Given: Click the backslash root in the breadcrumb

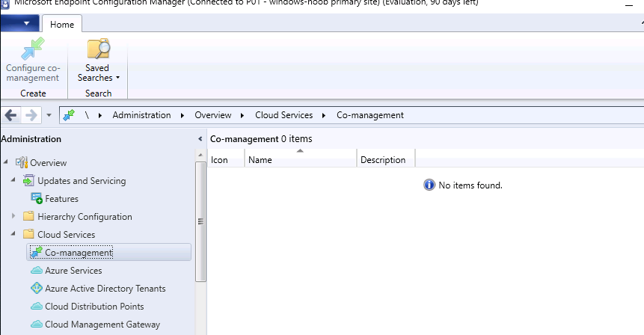Looking at the screenshot, I should click(87, 115).
